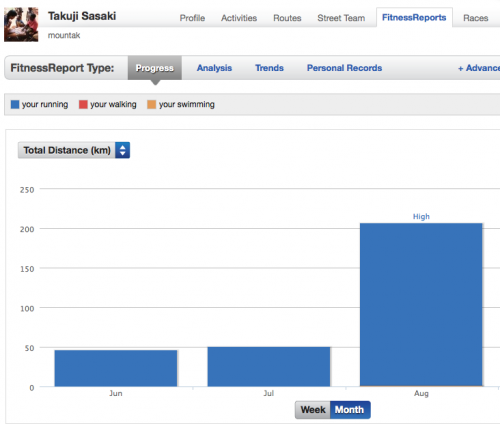Image resolution: width=500 pixels, height=424 pixels.
Task: Switch to Analysis report type
Action: click(x=214, y=68)
